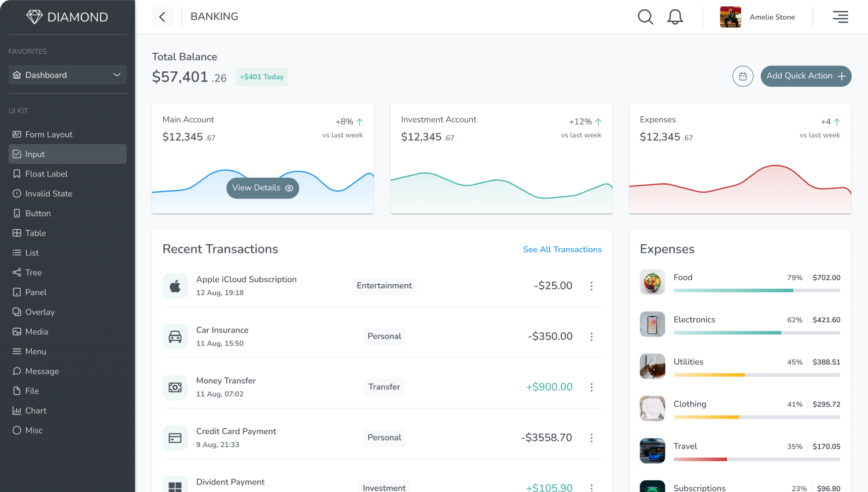Click the Money Transfer cash icon
Image resolution: width=868 pixels, height=492 pixels.
(x=175, y=387)
